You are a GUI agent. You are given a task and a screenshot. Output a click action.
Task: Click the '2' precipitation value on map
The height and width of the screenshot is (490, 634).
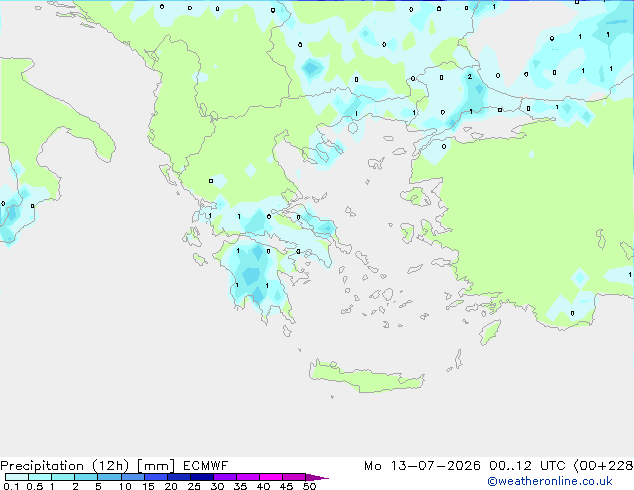pyautogui.click(x=469, y=76)
